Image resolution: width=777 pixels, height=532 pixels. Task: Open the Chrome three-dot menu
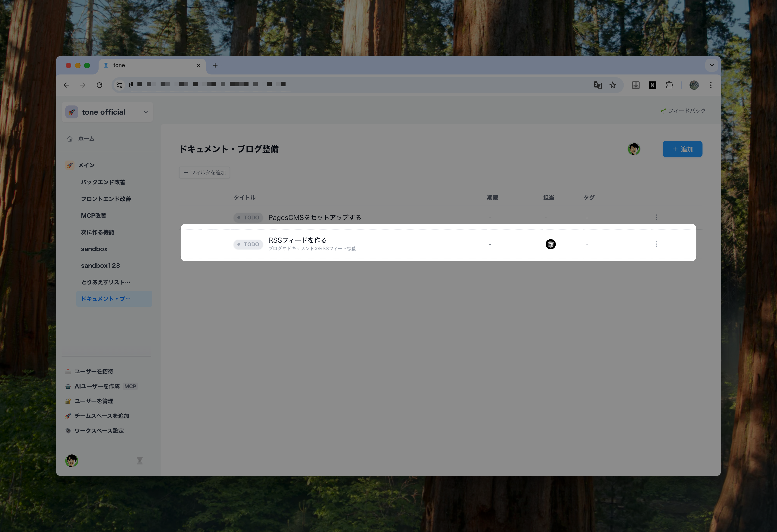click(x=711, y=85)
